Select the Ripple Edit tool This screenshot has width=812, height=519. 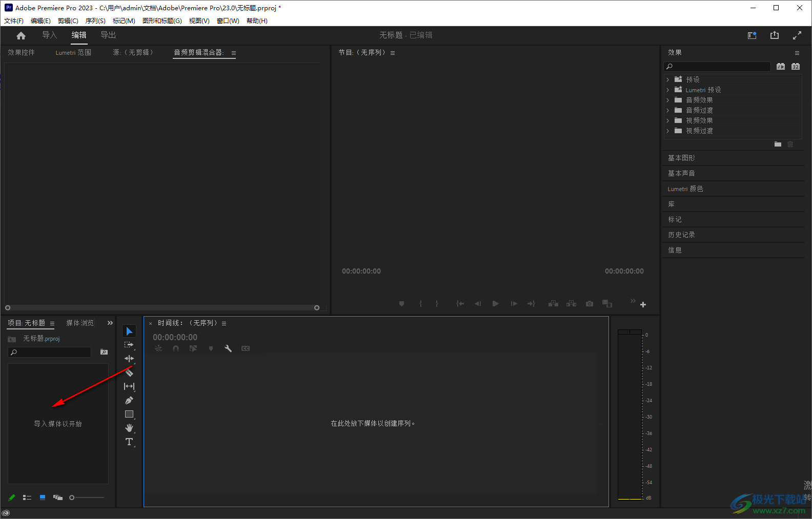pos(129,359)
